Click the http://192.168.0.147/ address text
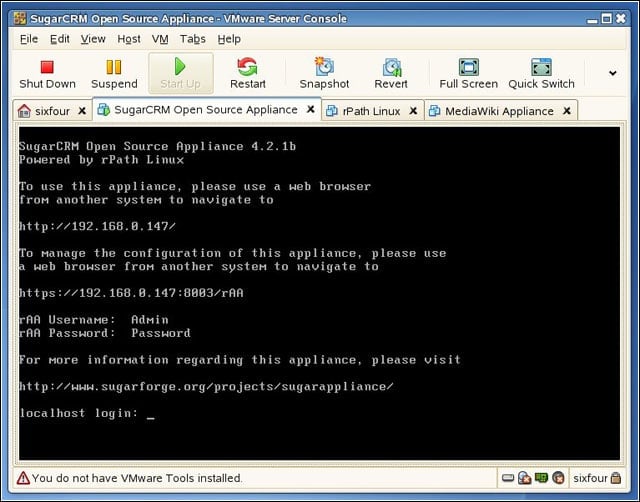 (x=98, y=226)
